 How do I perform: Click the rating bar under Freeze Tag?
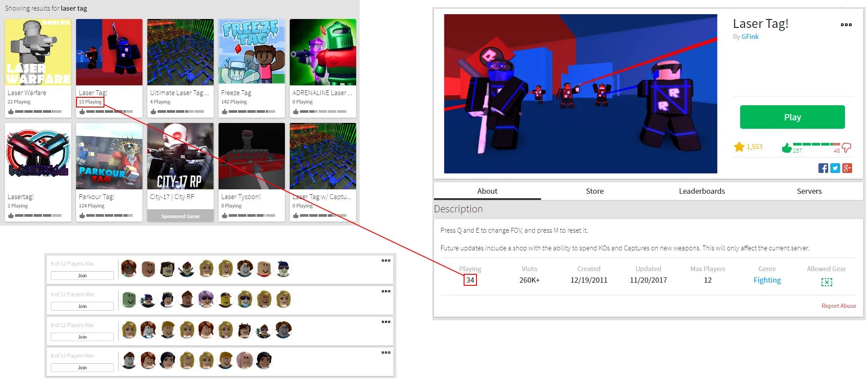(252, 111)
